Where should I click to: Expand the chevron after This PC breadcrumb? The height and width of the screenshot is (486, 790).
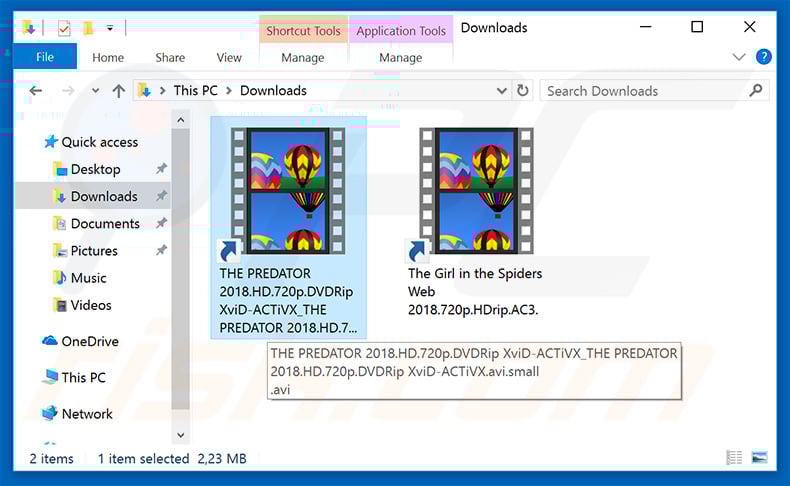pyautogui.click(x=229, y=91)
